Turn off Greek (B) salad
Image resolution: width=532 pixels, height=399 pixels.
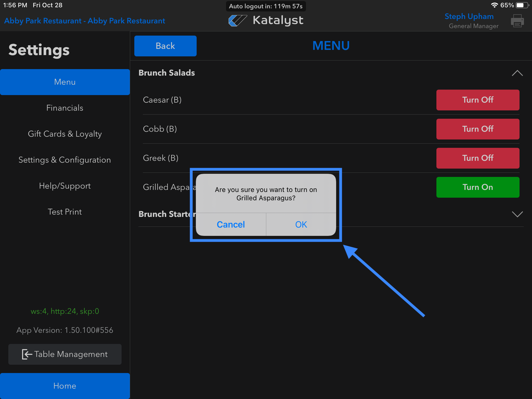477,158
